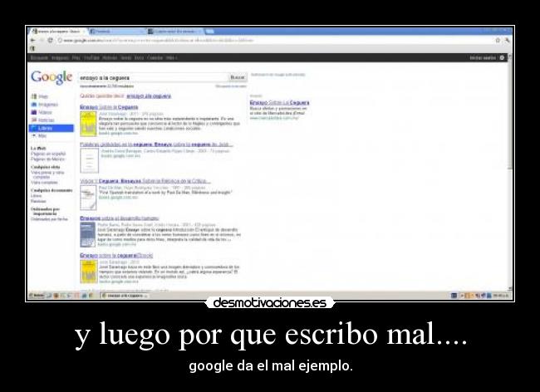Open Ensayo sobre la ceguera (Ebook) result
Screen dimensions: 540x392
[x=116, y=256]
